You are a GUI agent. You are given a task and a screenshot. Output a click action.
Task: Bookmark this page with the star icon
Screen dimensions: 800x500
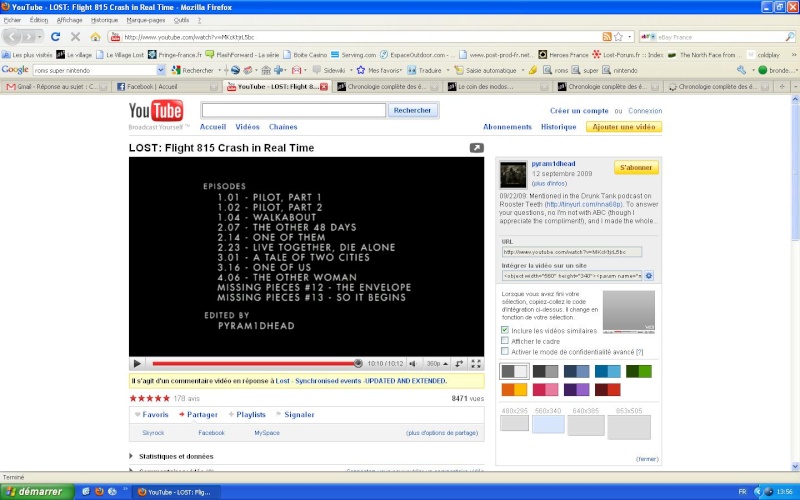coord(618,37)
